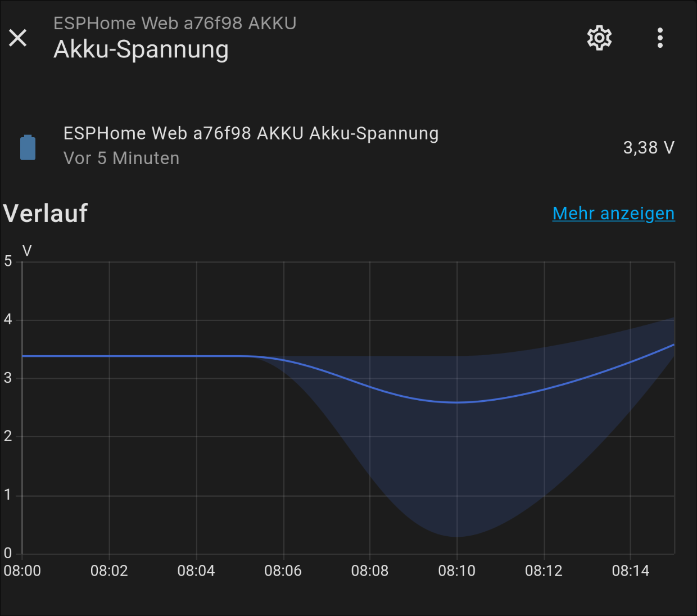Image resolution: width=697 pixels, height=616 pixels.
Task: Click the blue battery icon
Action: [x=28, y=147]
